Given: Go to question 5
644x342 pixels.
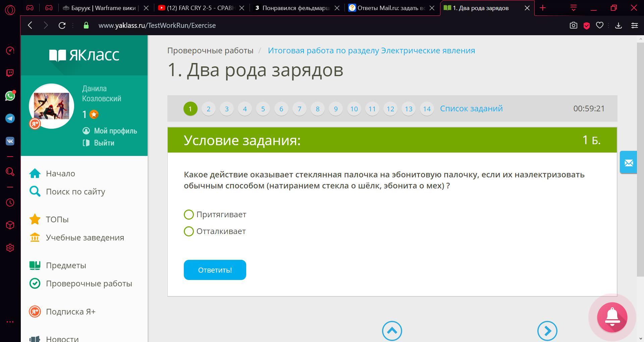Looking at the screenshot, I should (263, 109).
